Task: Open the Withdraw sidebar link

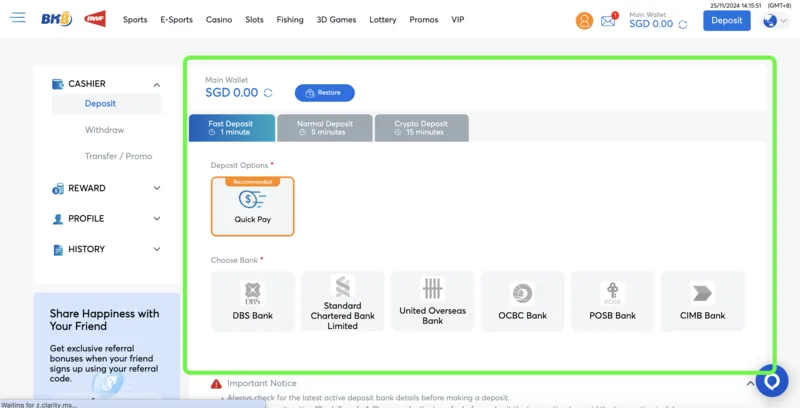Action: (104, 130)
